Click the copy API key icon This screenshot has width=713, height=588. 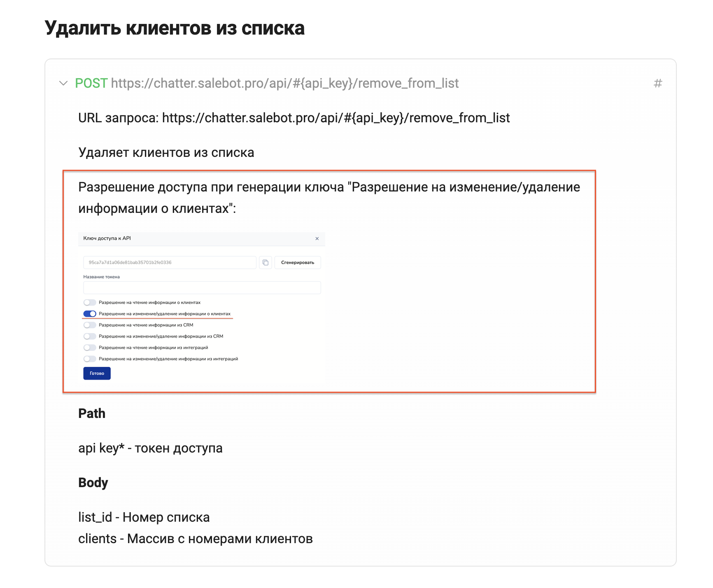[x=266, y=262]
